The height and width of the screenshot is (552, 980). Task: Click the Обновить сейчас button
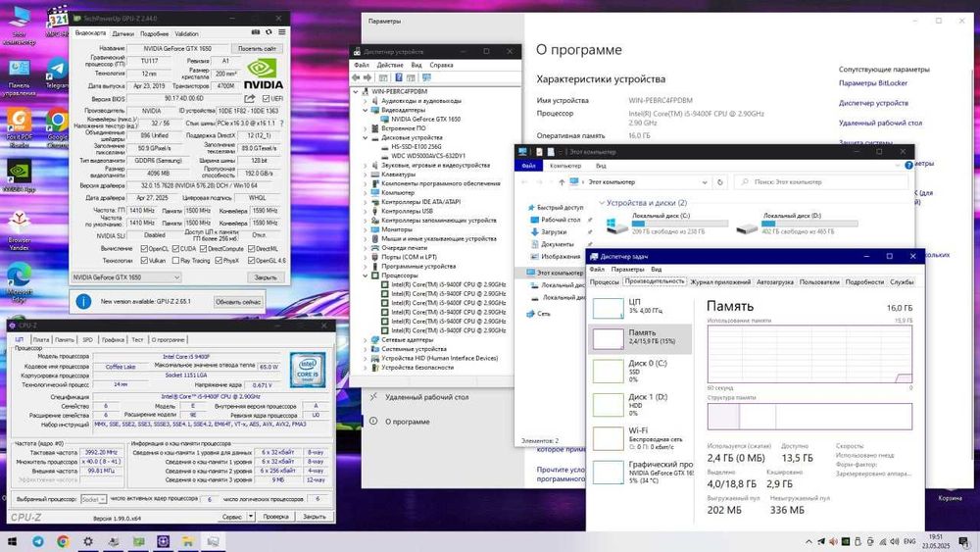(x=237, y=302)
